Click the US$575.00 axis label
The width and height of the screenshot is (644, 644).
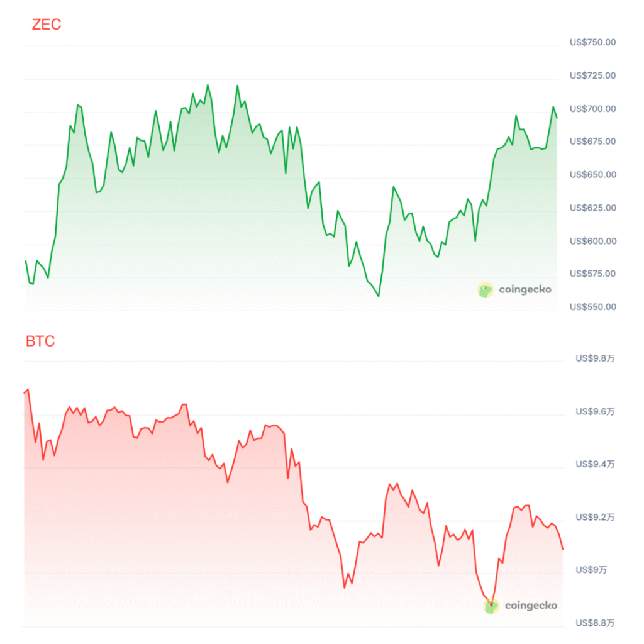(x=592, y=274)
